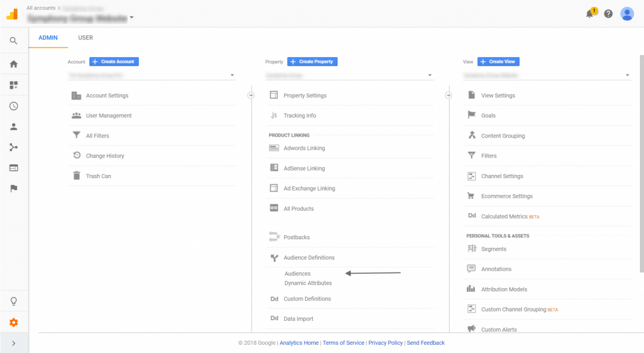Click the Admin gear icon
The width and height of the screenshot is (644, 353).
pos(14,323)
